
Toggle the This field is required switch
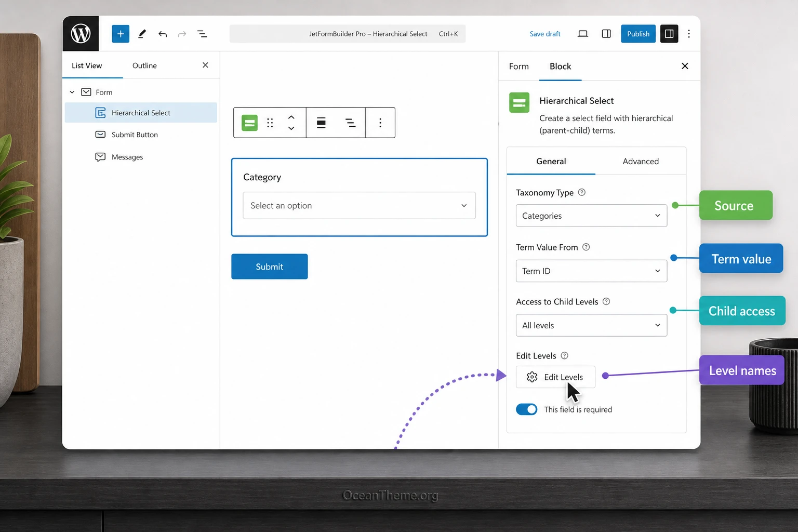[x=527, y=409]
